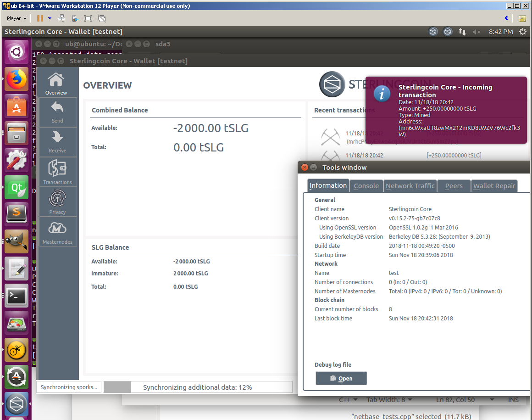The image size is (532, 420).
Task: Launch GIMP from the dock
Action: coord(17,241)
